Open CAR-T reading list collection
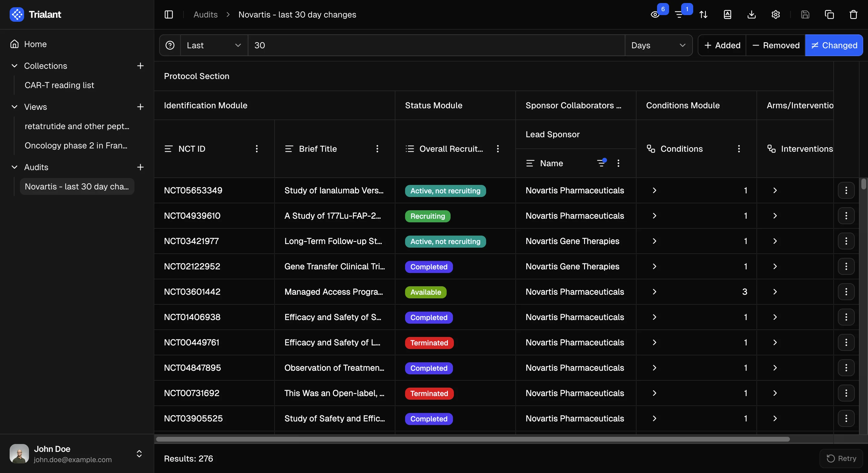 pos(77,85)
